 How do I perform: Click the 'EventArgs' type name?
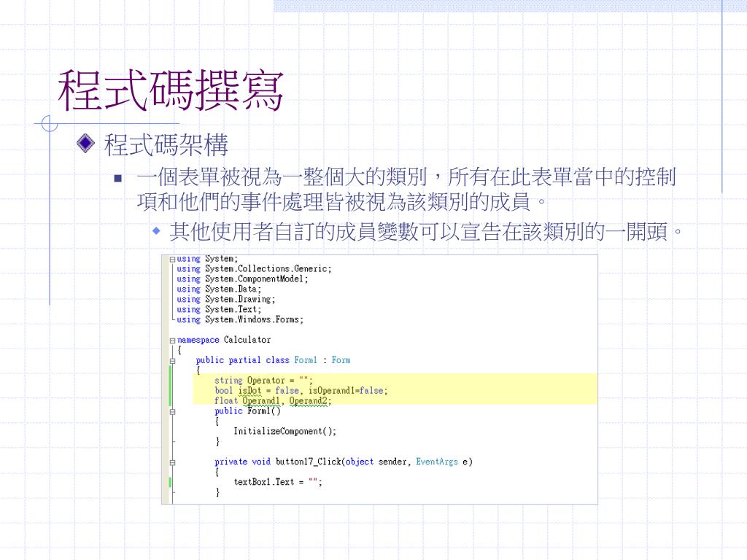[437, 462]
